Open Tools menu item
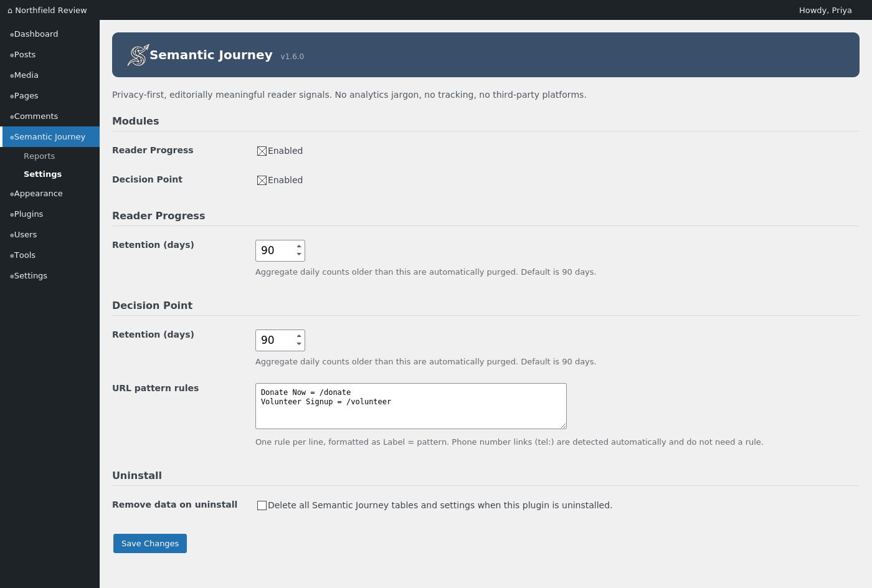 pos(50,255)
